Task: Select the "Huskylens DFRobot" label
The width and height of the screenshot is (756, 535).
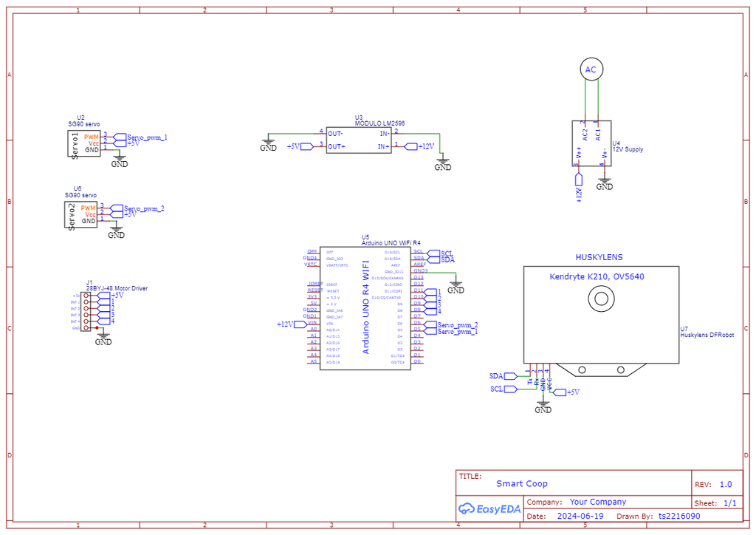Action: [707, 335]
